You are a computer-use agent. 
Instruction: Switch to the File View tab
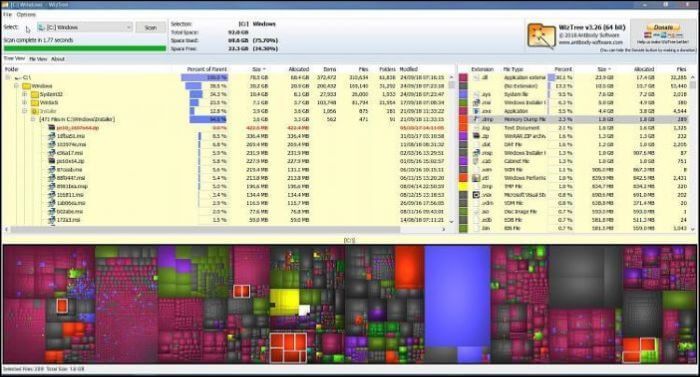[x=38, y=59]
